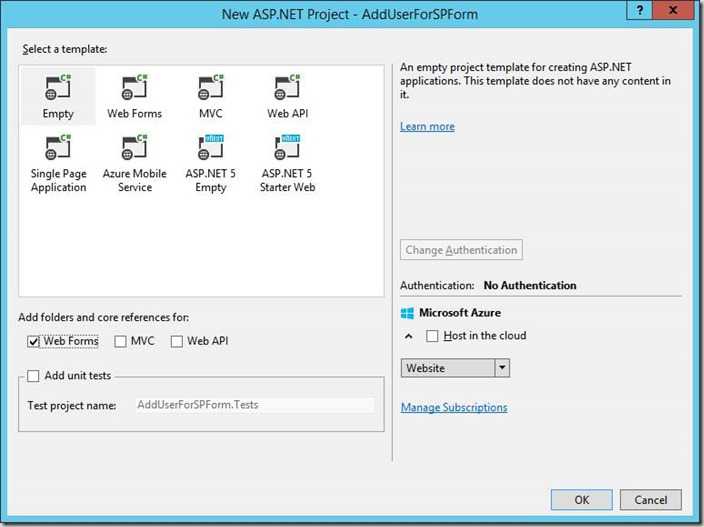Enable MVC folders and core references
This screenshot has width=704, height=527.
[x=120, y=342]
